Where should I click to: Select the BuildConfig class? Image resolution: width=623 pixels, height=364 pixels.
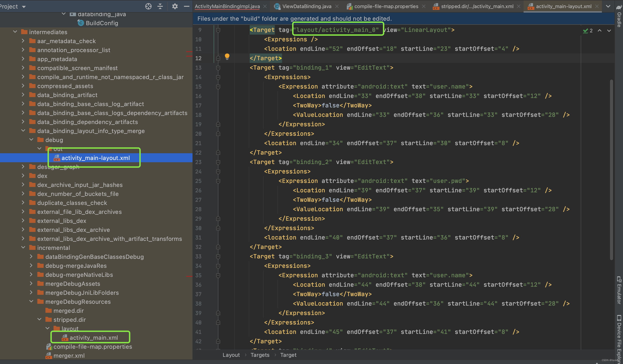click(102, 23)
